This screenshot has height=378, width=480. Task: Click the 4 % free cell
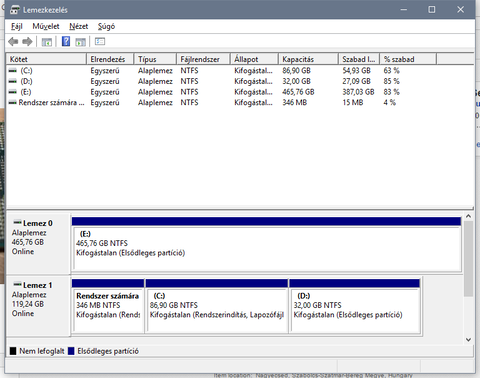point(389,103)
